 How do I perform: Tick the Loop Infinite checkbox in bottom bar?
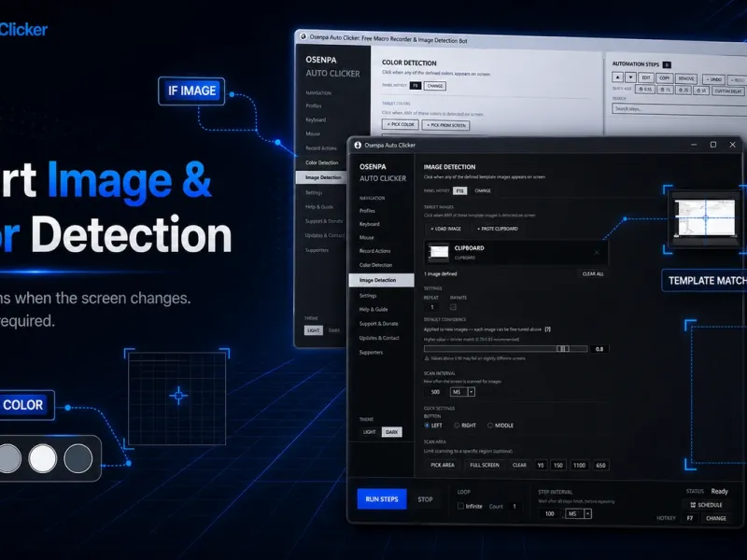pyautogui.click(x=460, y=506)
